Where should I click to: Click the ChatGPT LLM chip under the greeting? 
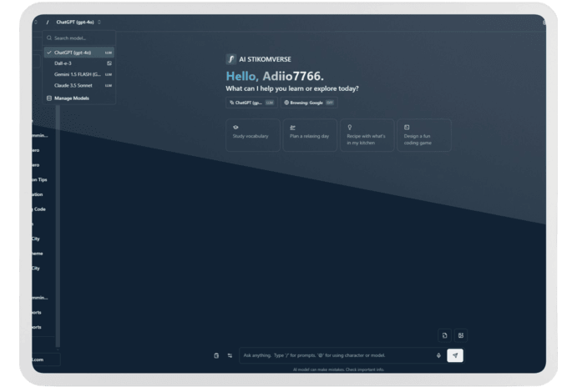coord(251,103)
